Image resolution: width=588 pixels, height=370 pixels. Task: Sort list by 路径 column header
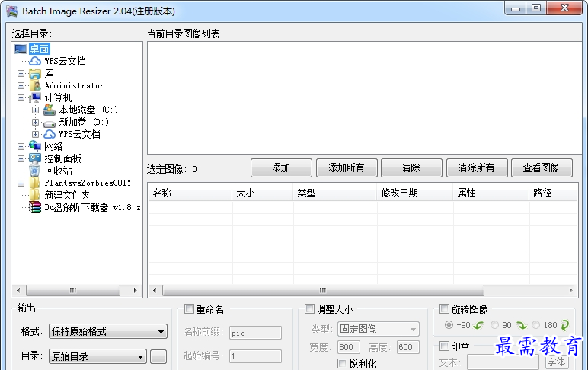(553, 193)
